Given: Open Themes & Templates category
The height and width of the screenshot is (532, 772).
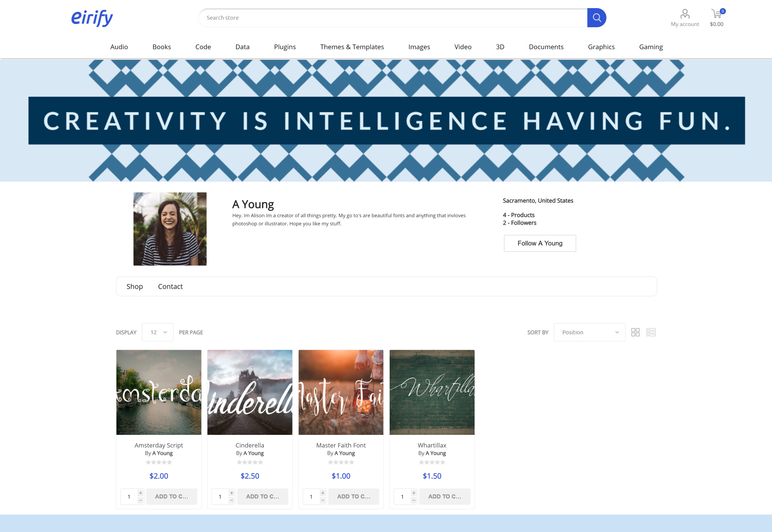Looking at the screenshot, I should coord(352,47).
